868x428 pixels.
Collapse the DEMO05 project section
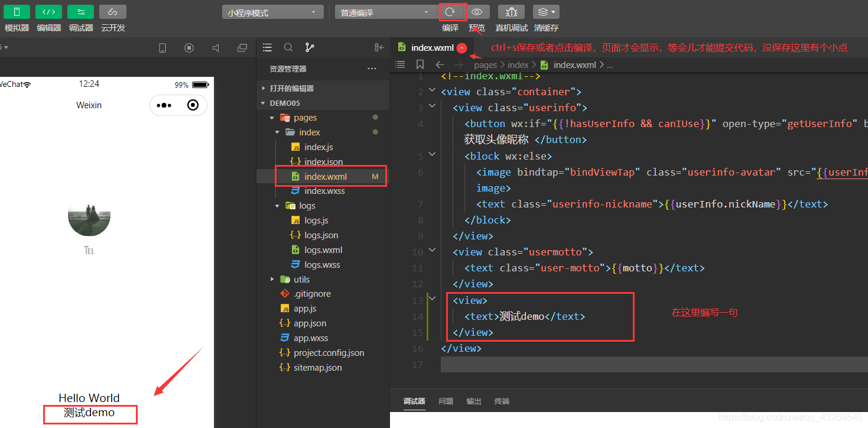323,103
